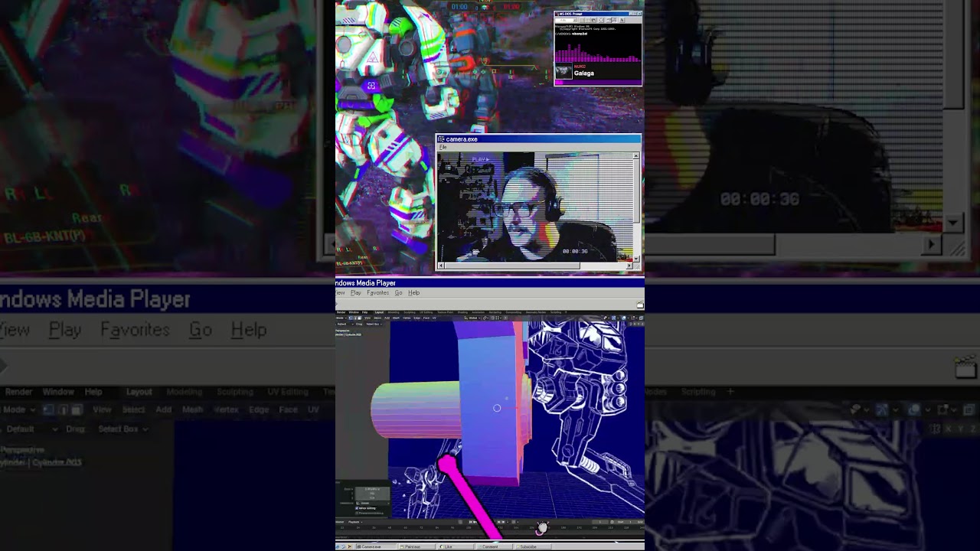Click the TV icon at Media Player toolbar right

[x=640, y=305]
